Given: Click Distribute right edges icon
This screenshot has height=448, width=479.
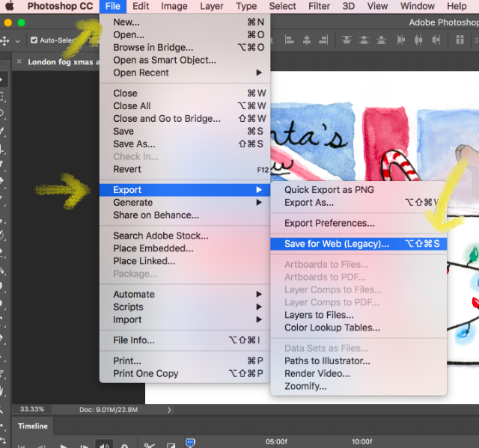Looking at the screenshot, I should (436, 40).
